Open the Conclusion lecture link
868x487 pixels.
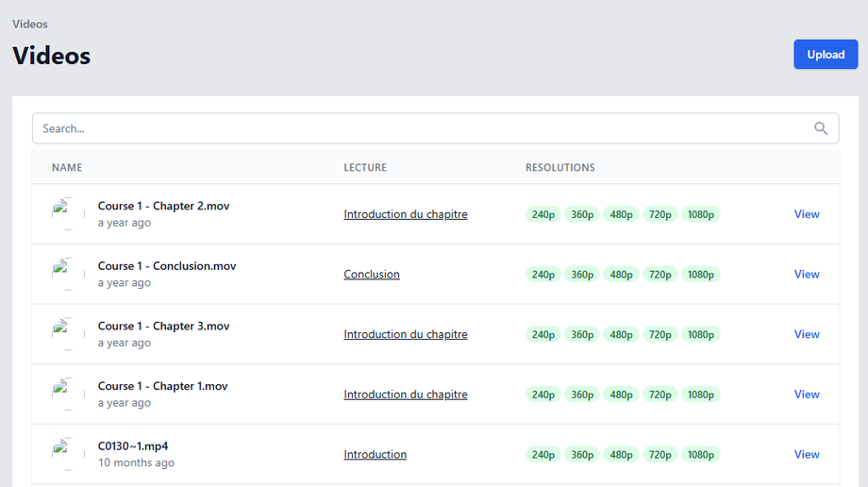click(x=372, y=275)
